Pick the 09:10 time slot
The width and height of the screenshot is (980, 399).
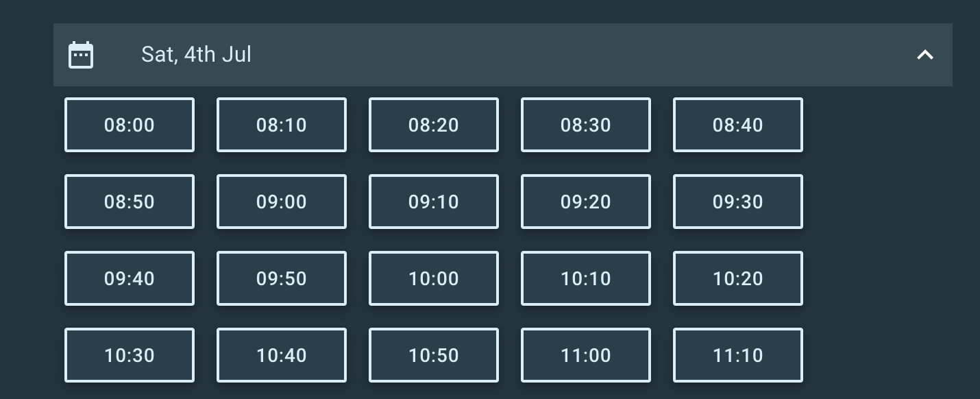click(x=434, y=202)
